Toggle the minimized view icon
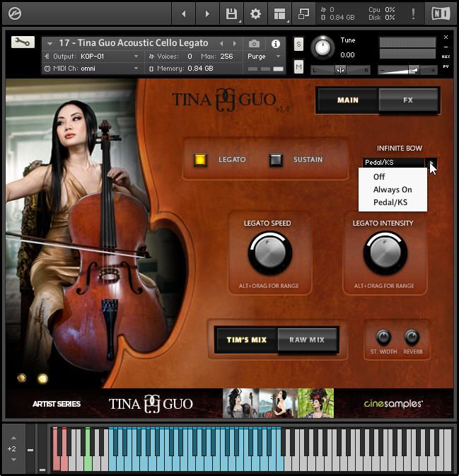 pyautogui.click(x=303, y=13)
